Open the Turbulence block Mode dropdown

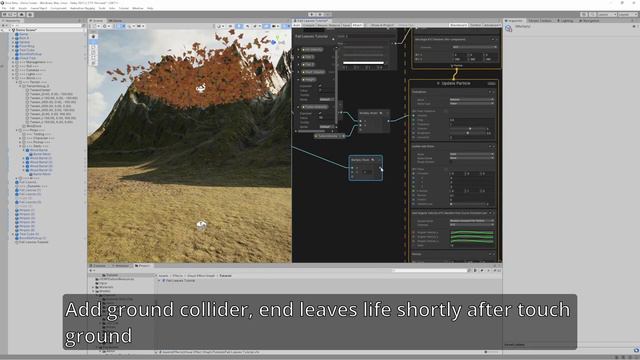point(472,99)
